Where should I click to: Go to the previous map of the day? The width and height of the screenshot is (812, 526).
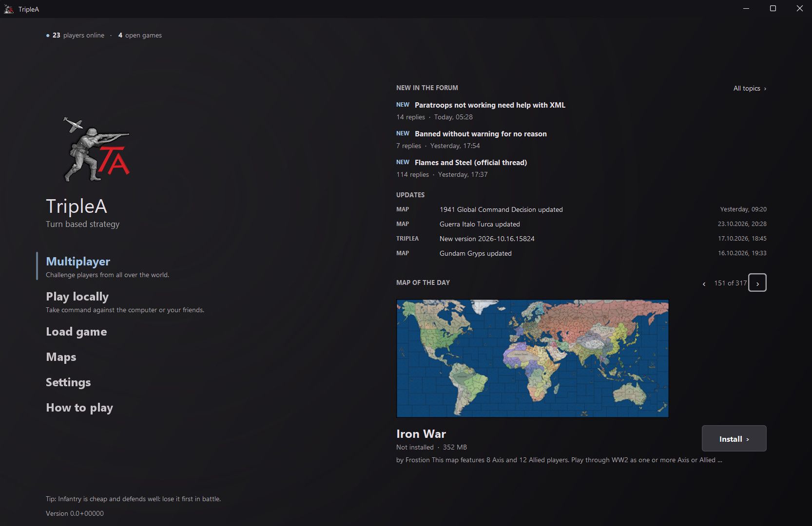pos(704,283)
